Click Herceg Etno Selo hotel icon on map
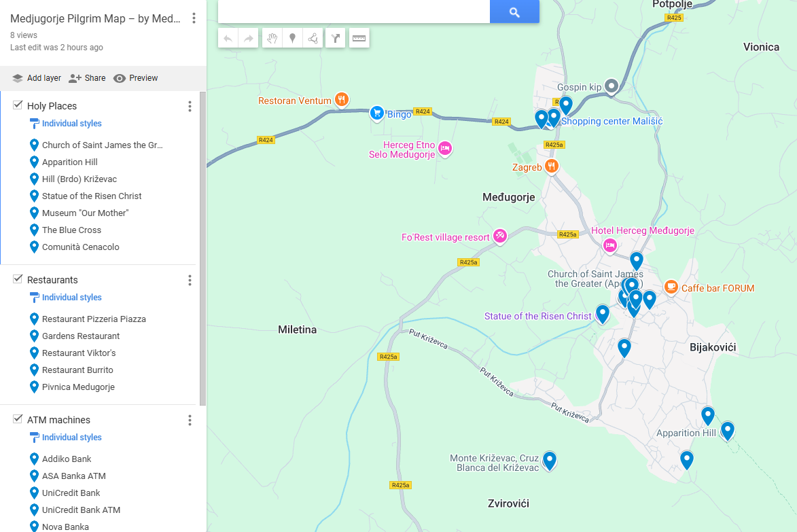Screen dimensions: 797x532 tap(445, 149)
